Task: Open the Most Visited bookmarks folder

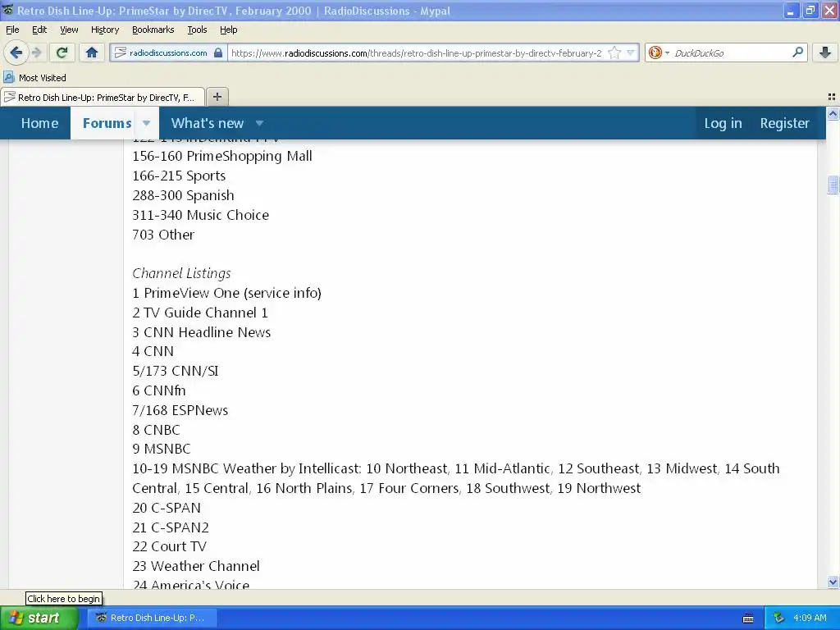Action: pos(34,78)
